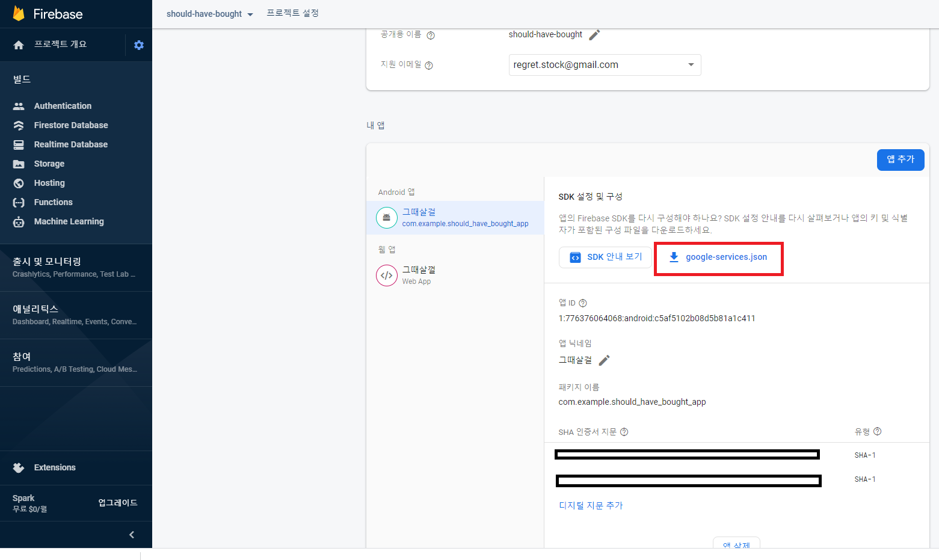
Task: Click the Storage folder icon
Action: tap(19, 164)
